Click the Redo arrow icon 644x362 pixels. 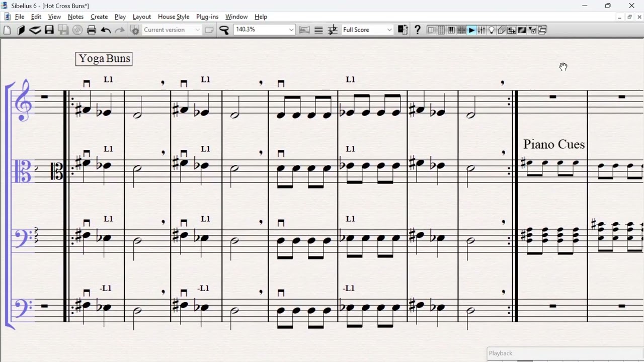[120, 30]
